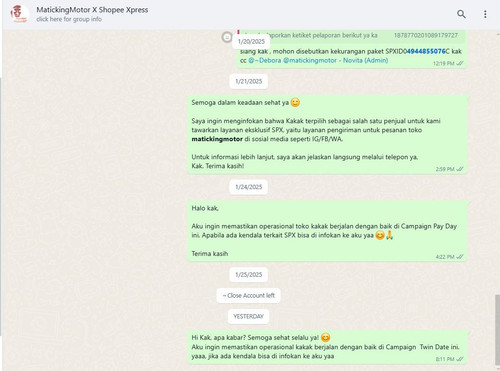
Task: Open the @~Debora mention
Action: point(265,60)
